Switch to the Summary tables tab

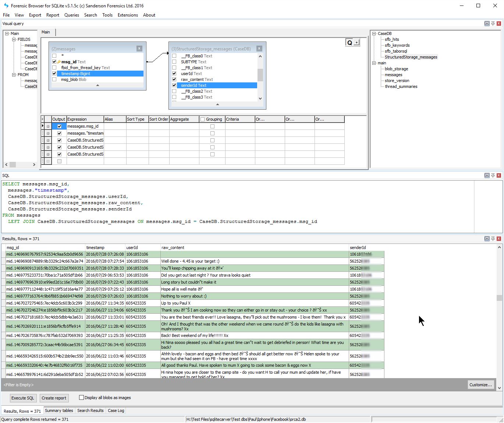[x=59, y=410]
